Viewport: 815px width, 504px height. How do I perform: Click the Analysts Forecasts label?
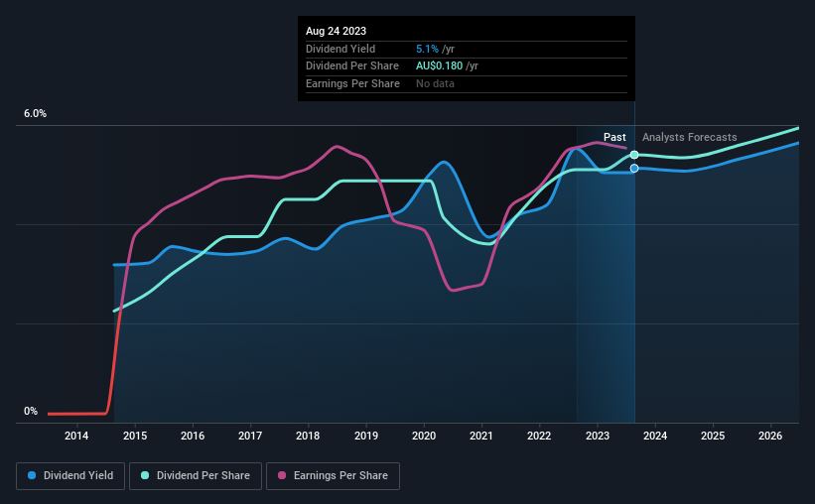[689, 137]
